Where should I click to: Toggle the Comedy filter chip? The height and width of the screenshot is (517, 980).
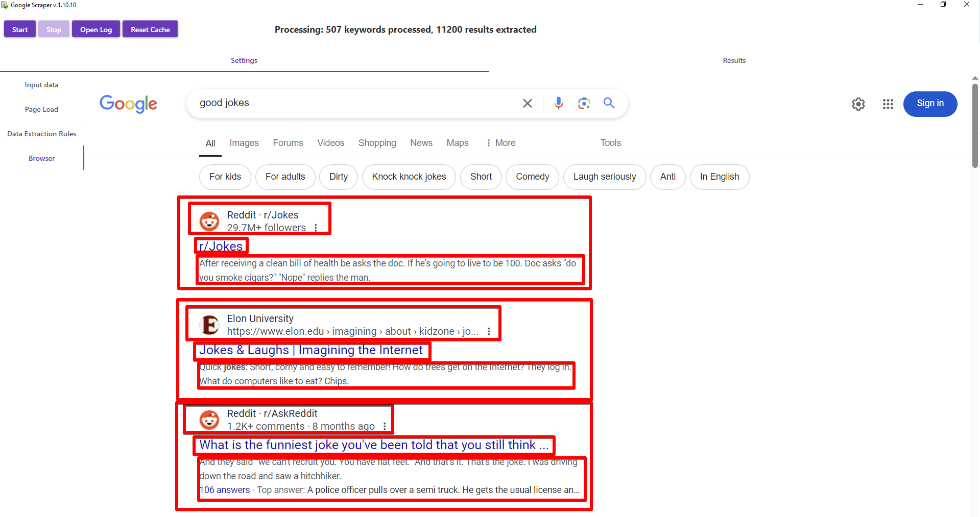point(532,177)
